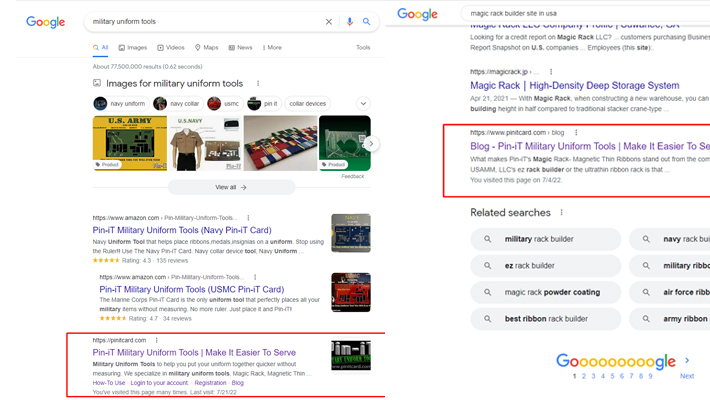Click the USMC Pin-iT Card result thumbnail
710x400 pixels.
(351, 292)
